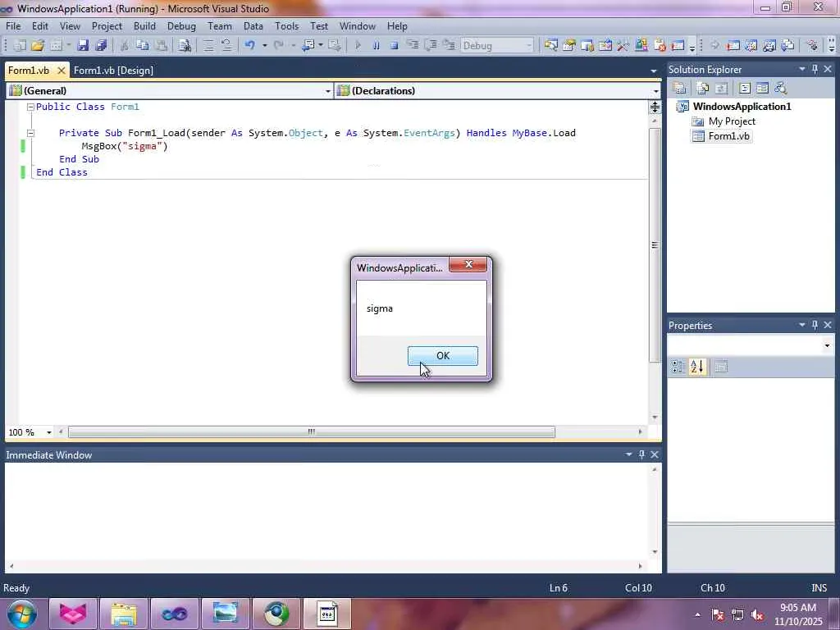The height and width of the screenshot is (630, 840).
Task: Click View Designer icon in Solution Explorer
Action: [x=762, y=89]
